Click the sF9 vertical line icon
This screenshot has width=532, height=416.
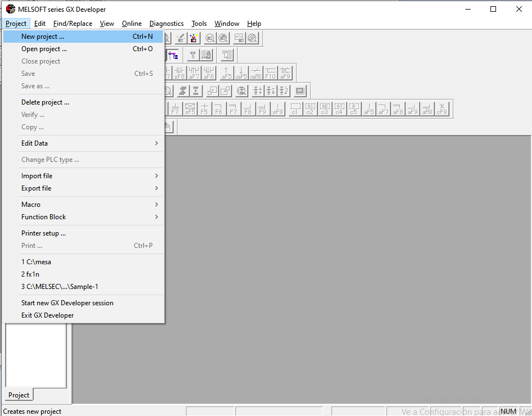[x=277, y=108]
